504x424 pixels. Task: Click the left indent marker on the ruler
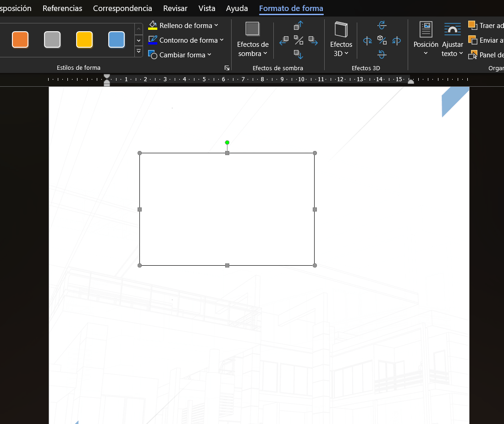click(x=107, y=80)
